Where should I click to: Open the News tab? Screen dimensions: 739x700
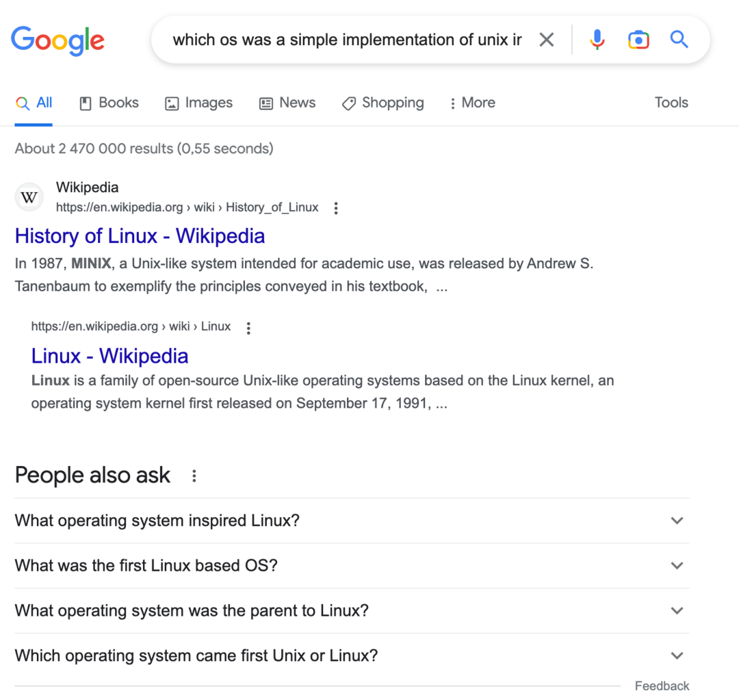click(287, 103)
